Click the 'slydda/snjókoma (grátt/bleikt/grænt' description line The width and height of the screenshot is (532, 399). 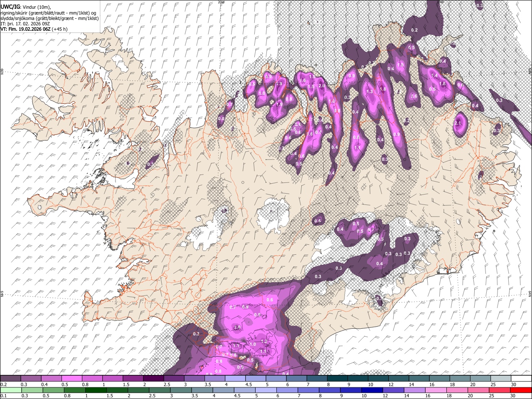tap(49, 18)
